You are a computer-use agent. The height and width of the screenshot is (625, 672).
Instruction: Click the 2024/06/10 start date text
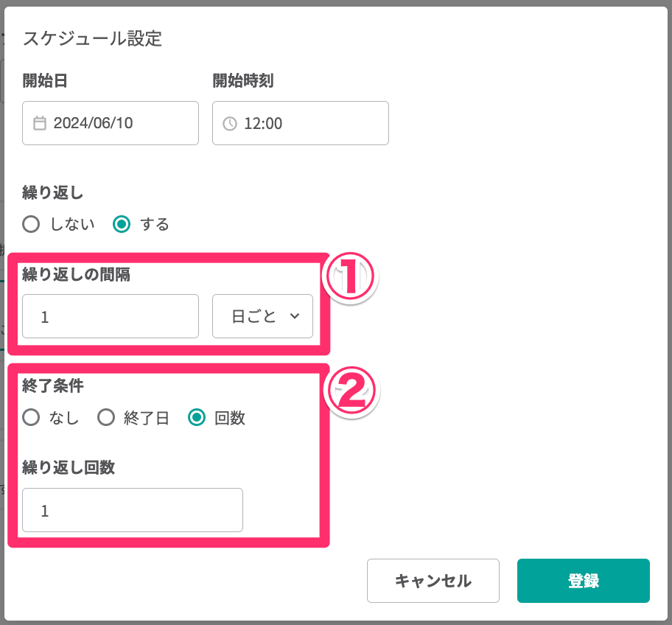(x=93, y=123)
